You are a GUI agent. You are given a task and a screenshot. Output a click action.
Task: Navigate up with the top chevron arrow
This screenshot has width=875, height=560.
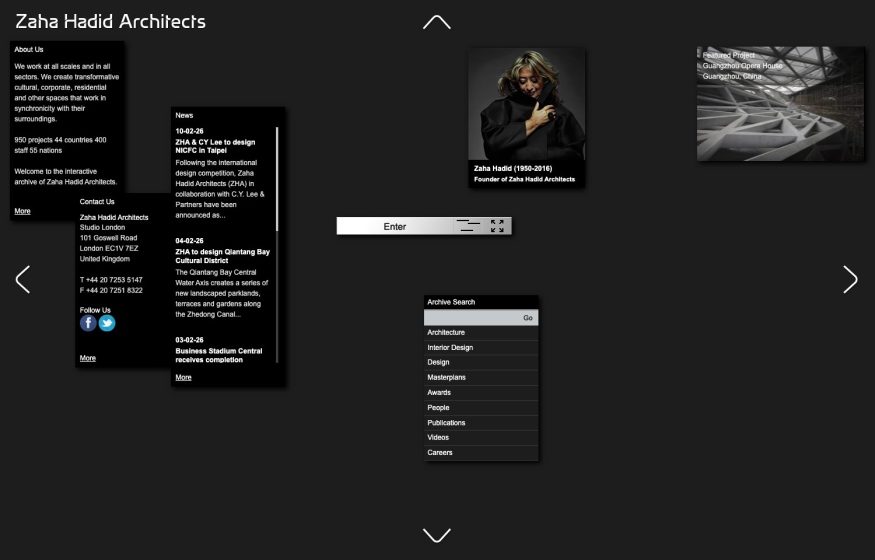pos(437,22)
